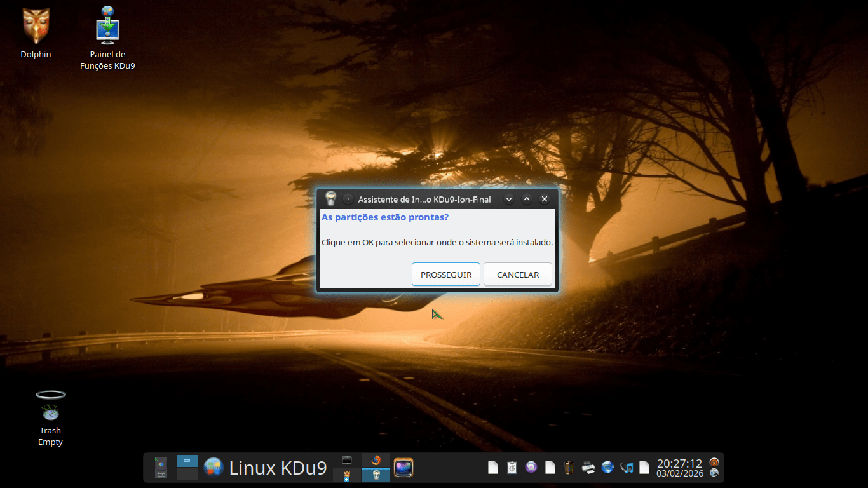Click the PROSSEGUIR button
The width and height of the screenshot is (868, 488).
pos(445,274)
